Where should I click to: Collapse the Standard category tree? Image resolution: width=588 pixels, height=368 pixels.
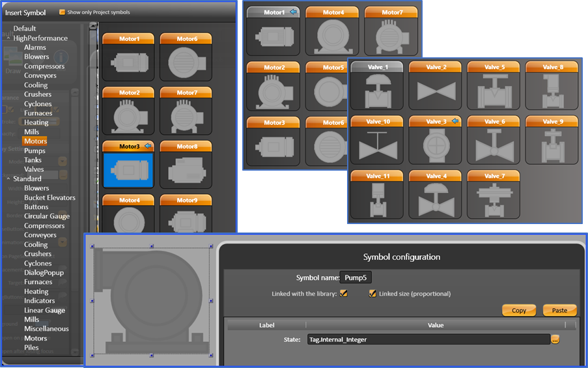pos(7,179)
